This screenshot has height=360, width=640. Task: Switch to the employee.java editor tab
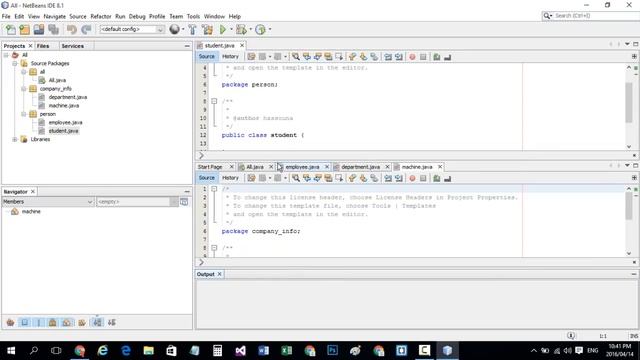tap(302, 167)
